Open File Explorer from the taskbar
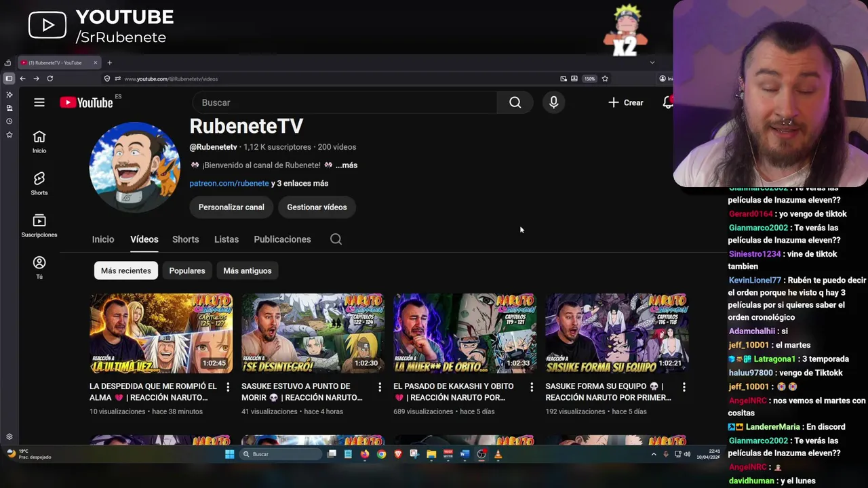This screenshot has width=868, height=488. [431, 454]
